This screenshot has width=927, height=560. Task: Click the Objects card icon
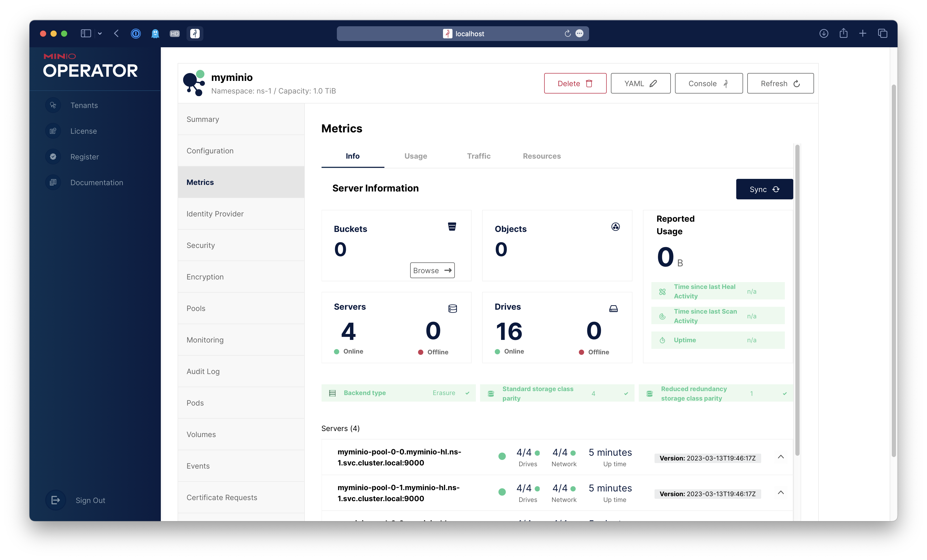(x=615, y=227)
